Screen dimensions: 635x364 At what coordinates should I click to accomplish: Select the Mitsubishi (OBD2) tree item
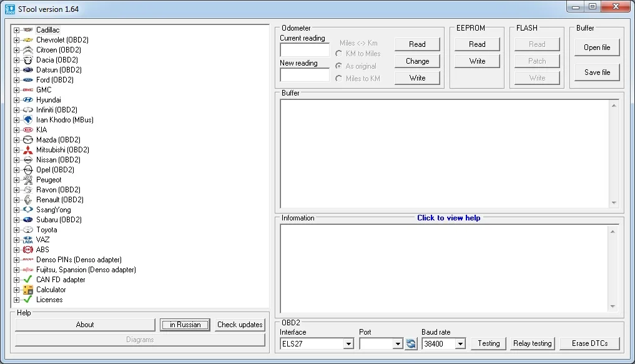pos(62,150)
